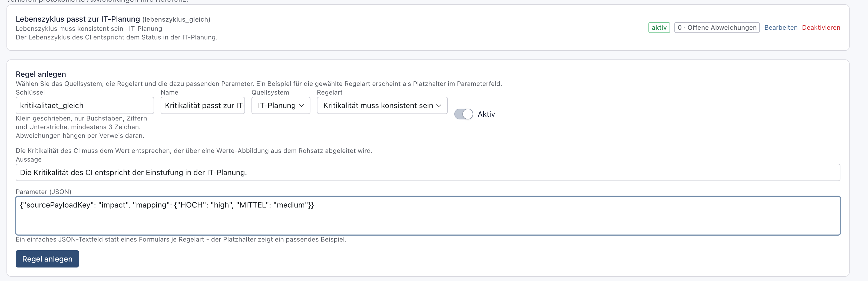Viewport: 868px width, 281px height.
Task: Focus the Name input field
Action: pos(203,105)
